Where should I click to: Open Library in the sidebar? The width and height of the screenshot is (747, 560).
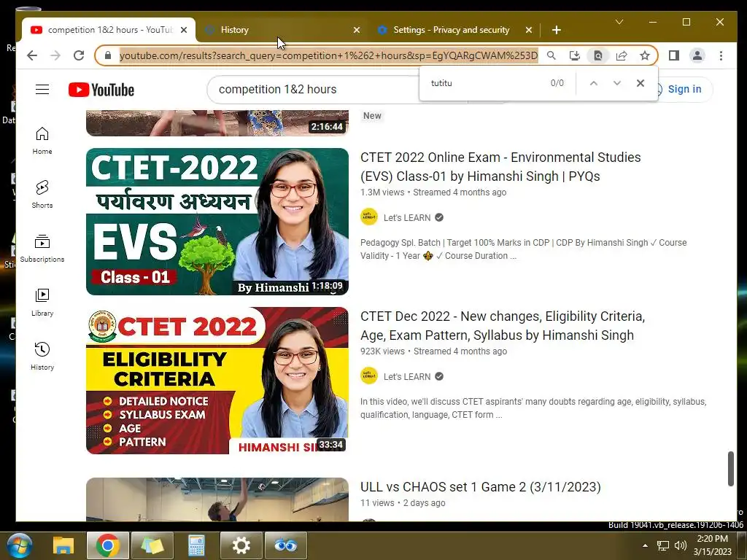[x=42, y=303]
